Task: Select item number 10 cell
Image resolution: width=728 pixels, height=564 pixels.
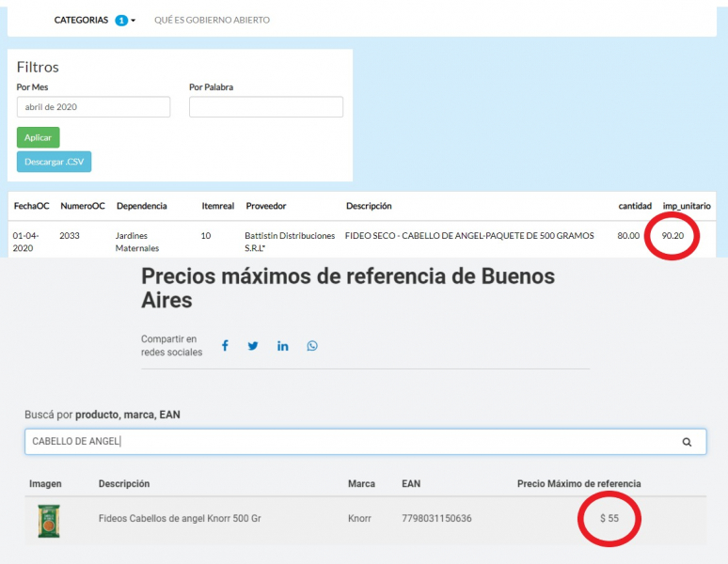Action: (x=206, y=236)
